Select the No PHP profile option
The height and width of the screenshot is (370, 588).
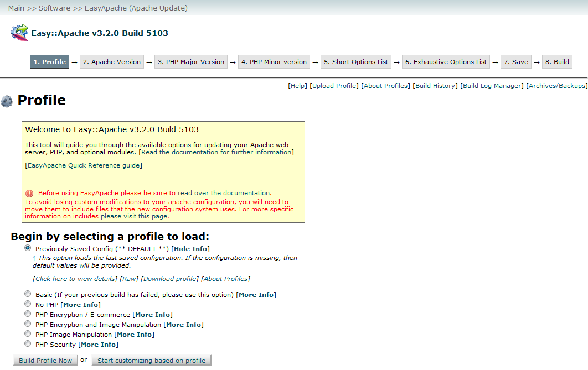(28, 304)
